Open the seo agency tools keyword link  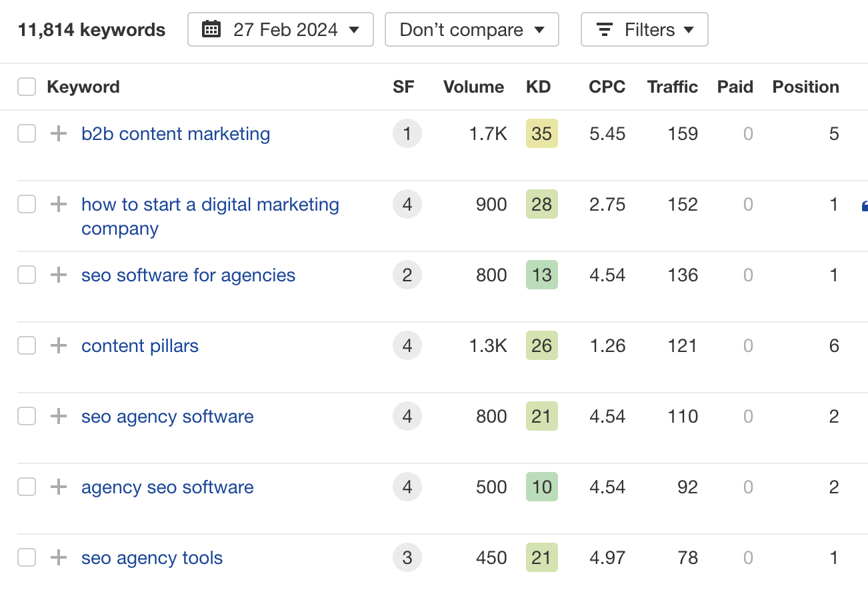[x=152, y=558]
